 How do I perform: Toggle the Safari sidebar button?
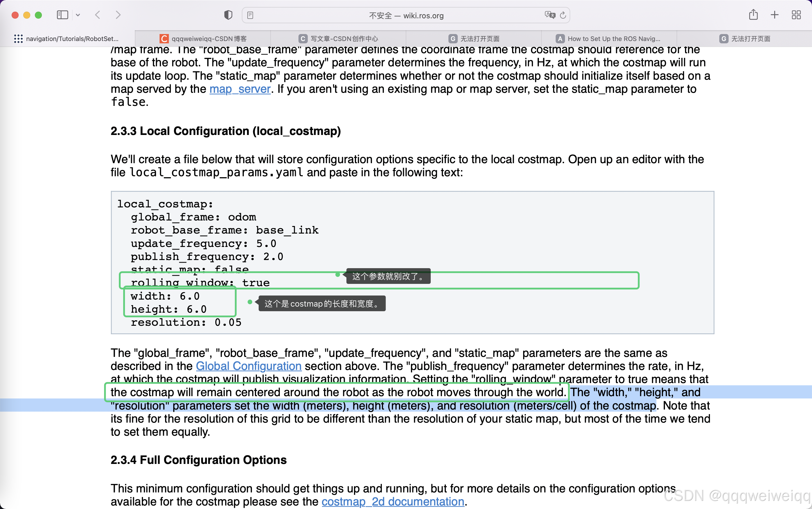[62, 15]
